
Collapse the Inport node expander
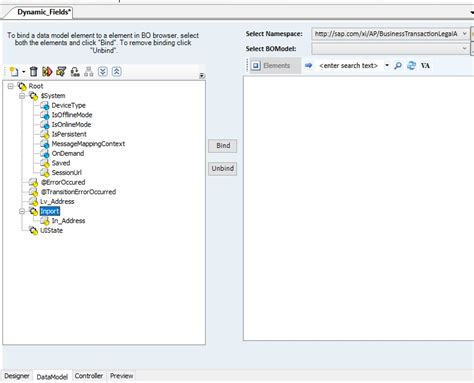click(22, 211)
